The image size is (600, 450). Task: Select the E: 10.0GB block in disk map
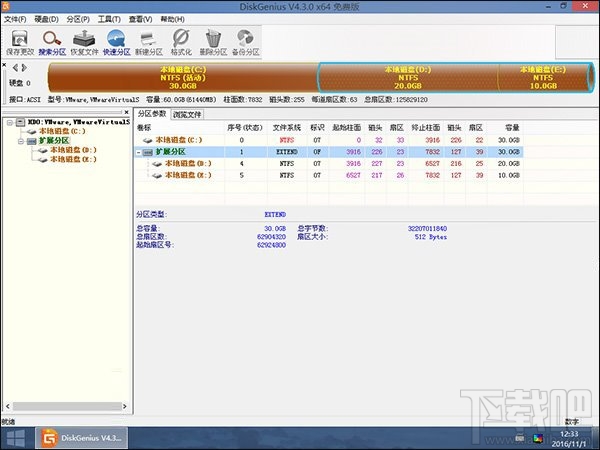[543, 78]
